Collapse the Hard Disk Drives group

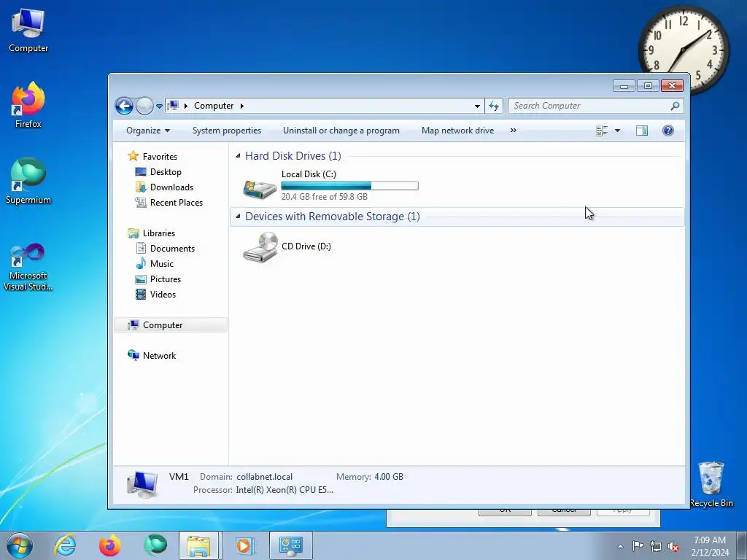pos(238,156)
